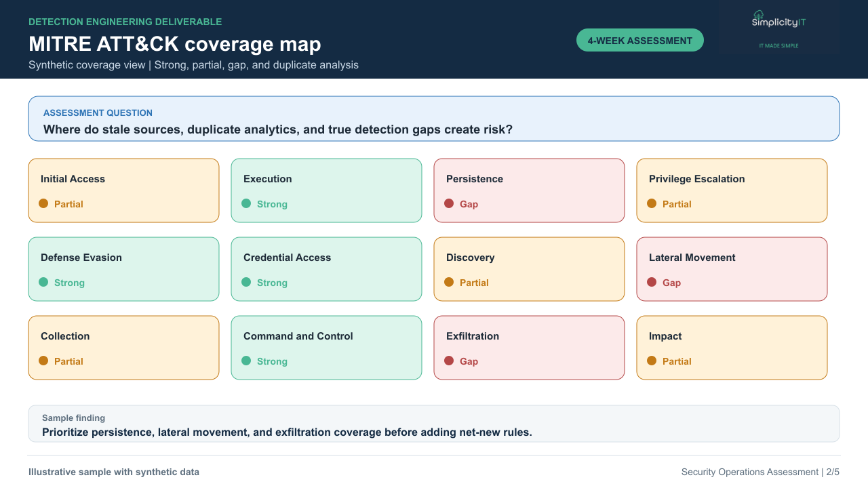Viewport: 868px width, 488px height.
Task: Click 'Gap' text in Exfiltration card
Action: (x=469, y=361)
